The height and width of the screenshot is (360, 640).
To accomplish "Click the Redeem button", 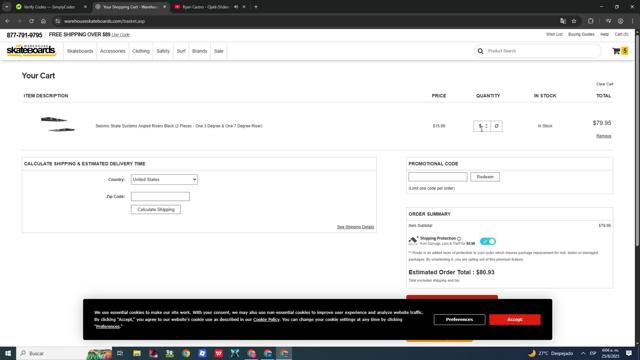I will [485, 177].
